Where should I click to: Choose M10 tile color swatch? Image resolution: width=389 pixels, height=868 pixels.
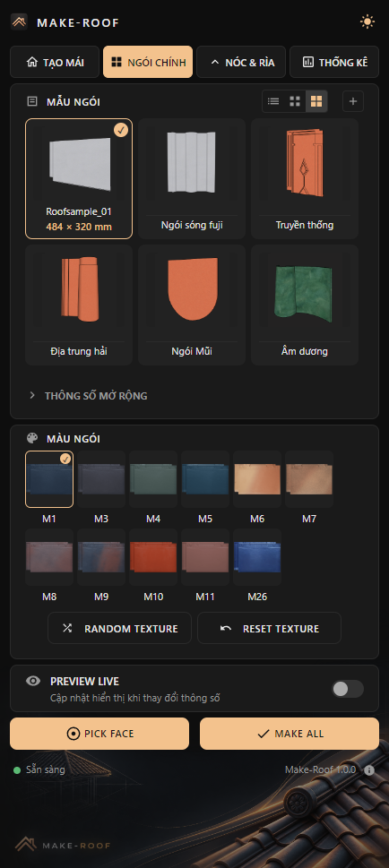coord(153,557)
